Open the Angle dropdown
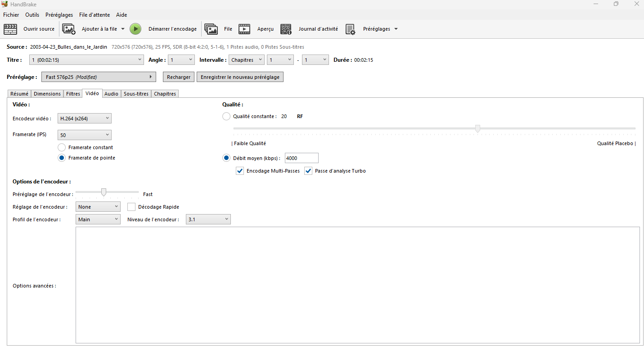 [x=181, y=60]
